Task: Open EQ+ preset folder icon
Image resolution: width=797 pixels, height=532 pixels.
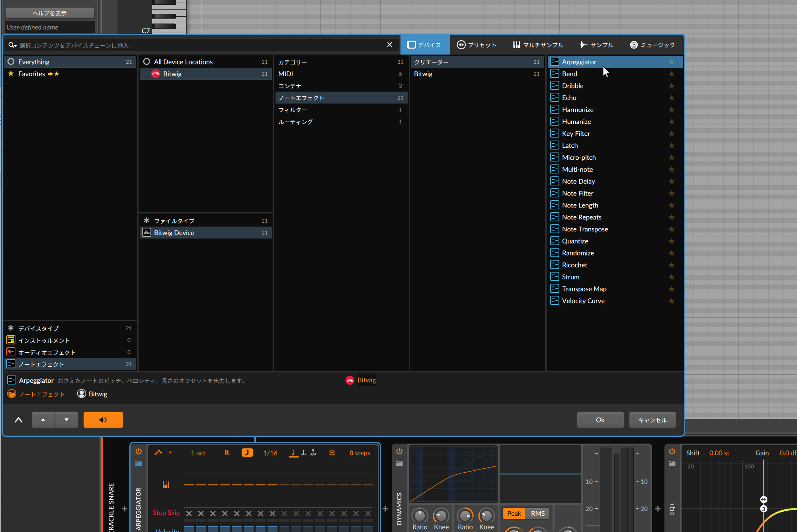Action: [672, 464]
